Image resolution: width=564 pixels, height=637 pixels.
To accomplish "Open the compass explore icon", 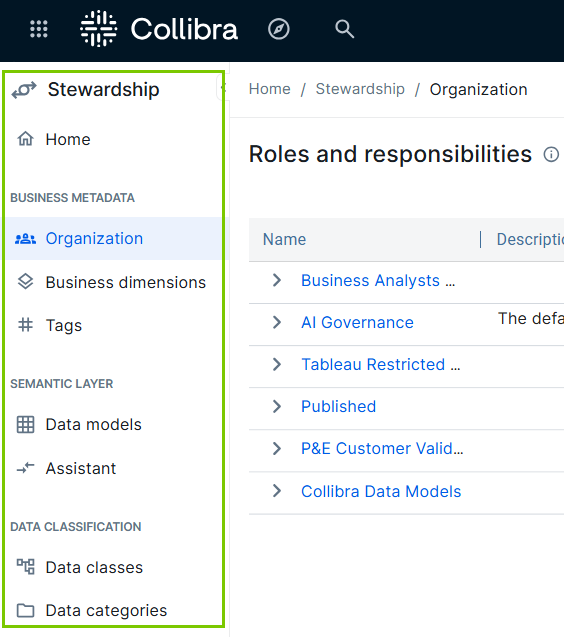I will (x=279, y=29).
